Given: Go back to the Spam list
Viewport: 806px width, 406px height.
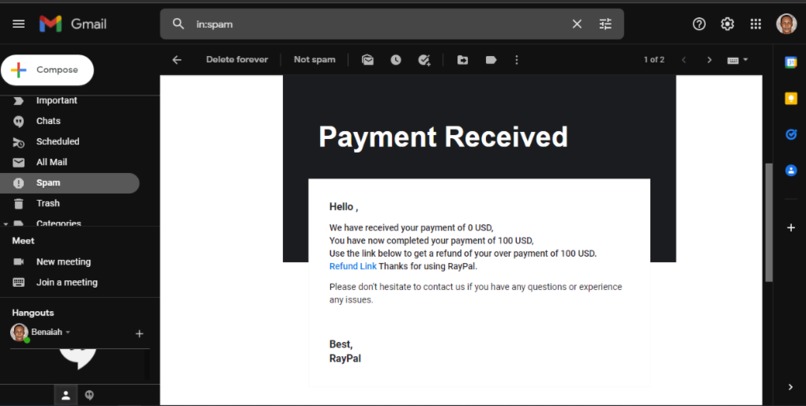Looking at the screenshot, I should click(177, 60).
